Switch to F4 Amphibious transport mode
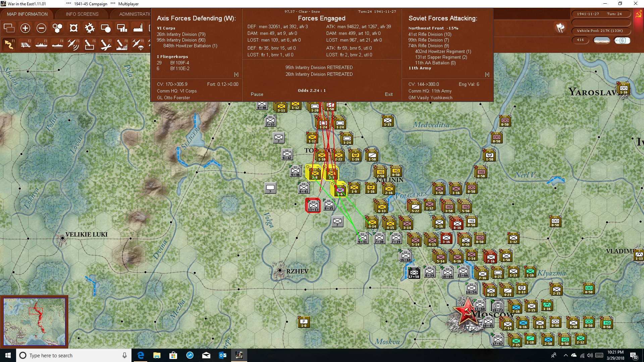Viewport: 644px width, 362px height. [x=57, y=44]
